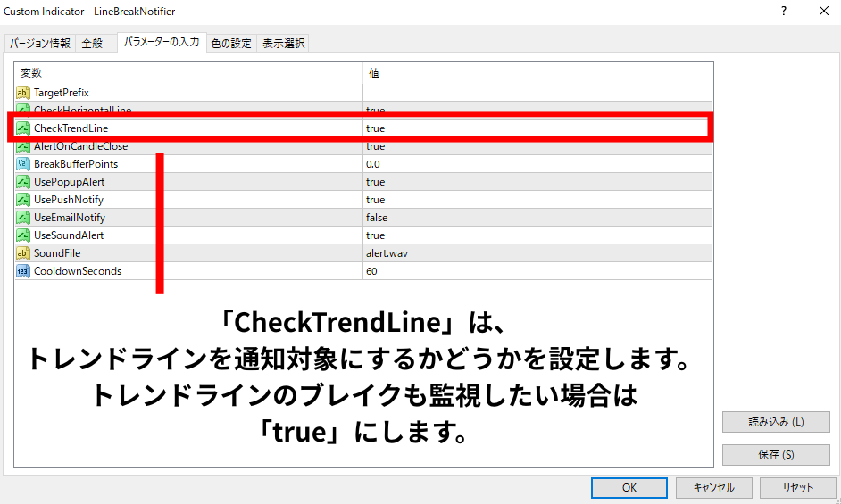Open the UsePushNotify value dropdown

pyautogui.click(x=536, y=200)
